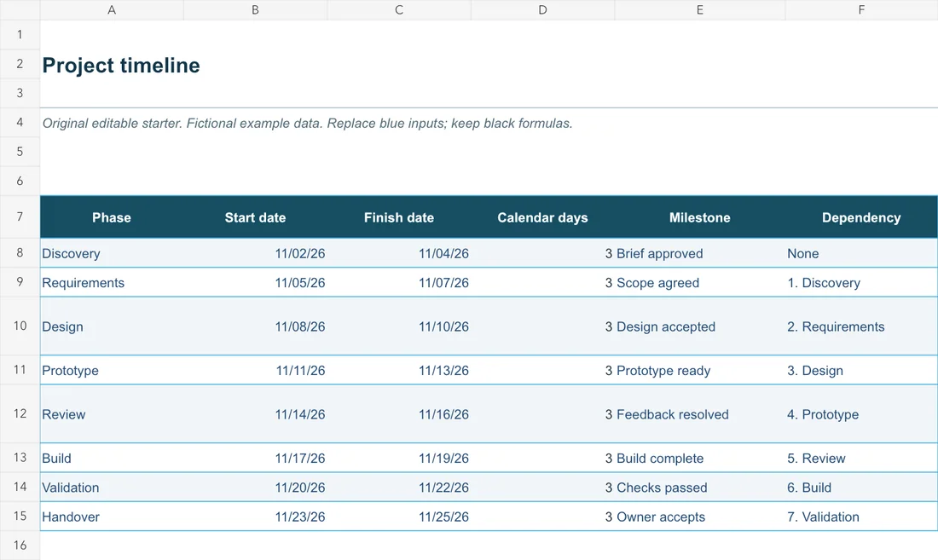938x560 pixels.
Task: Select column A header
Action: (112, 9)
